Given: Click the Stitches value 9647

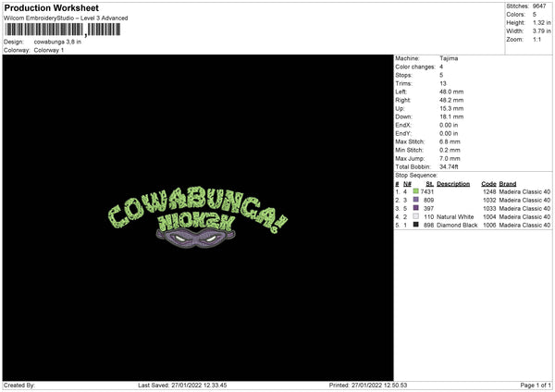Looking at the screenshot, I should pos(539,6).
